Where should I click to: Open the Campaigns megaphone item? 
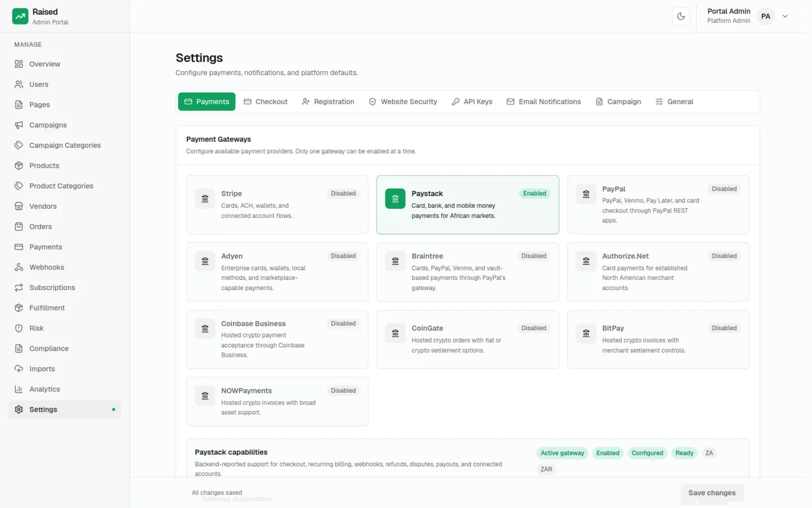(x=65, y=125)
